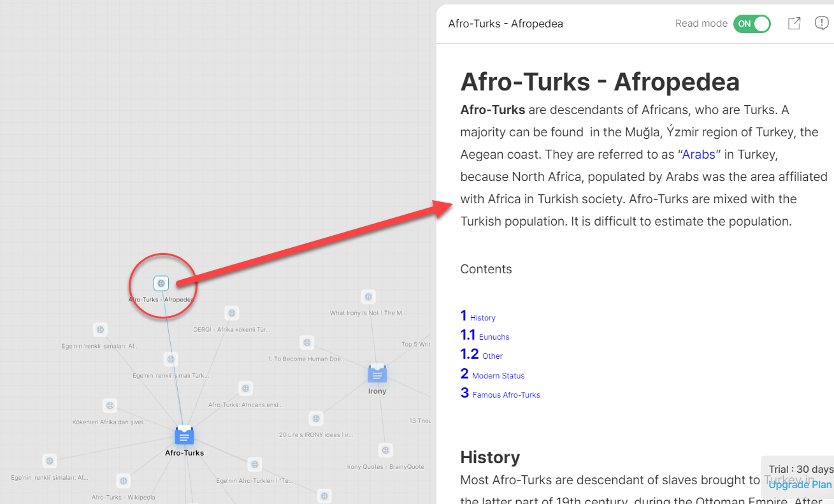Select the Afro-Turks: Africans ensl... node
This screenshot has height=504, width=834.
tap(245, 389)
